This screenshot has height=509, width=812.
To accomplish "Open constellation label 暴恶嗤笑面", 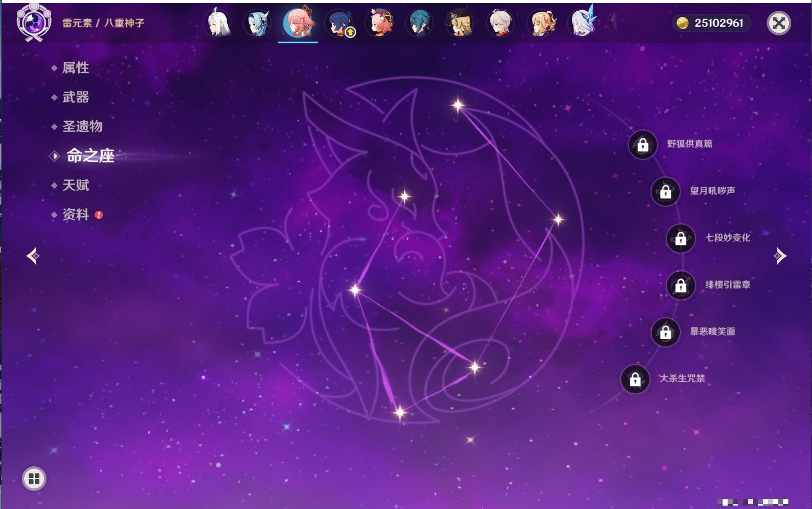I will point(712,331).
